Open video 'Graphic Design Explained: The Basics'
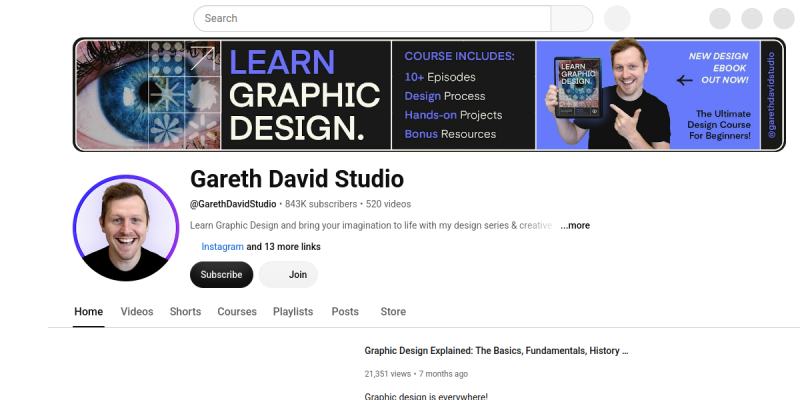This screenshot has height=400, width=800. coord(496,351)
